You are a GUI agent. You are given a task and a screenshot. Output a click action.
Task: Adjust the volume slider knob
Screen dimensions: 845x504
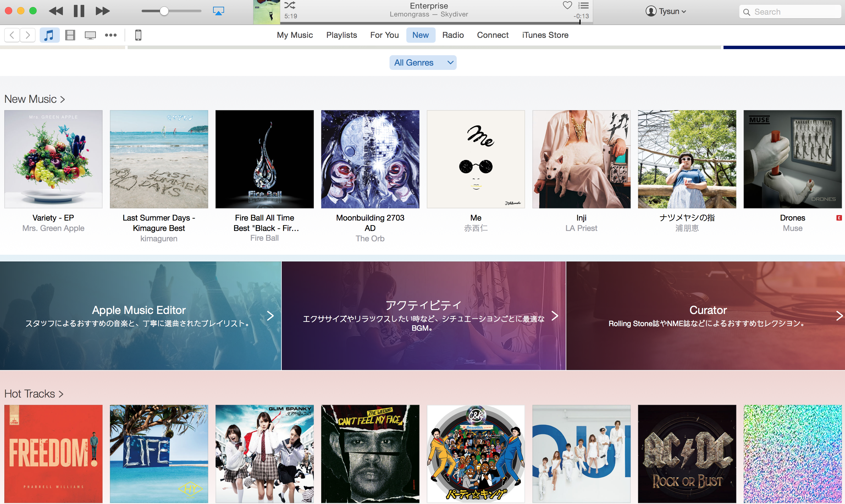164,11
